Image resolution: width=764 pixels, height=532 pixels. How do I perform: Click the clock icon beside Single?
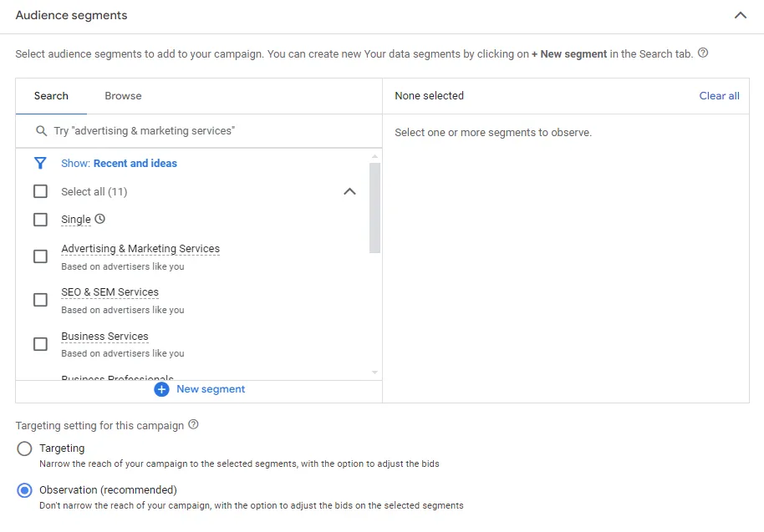tap(100, 219)
